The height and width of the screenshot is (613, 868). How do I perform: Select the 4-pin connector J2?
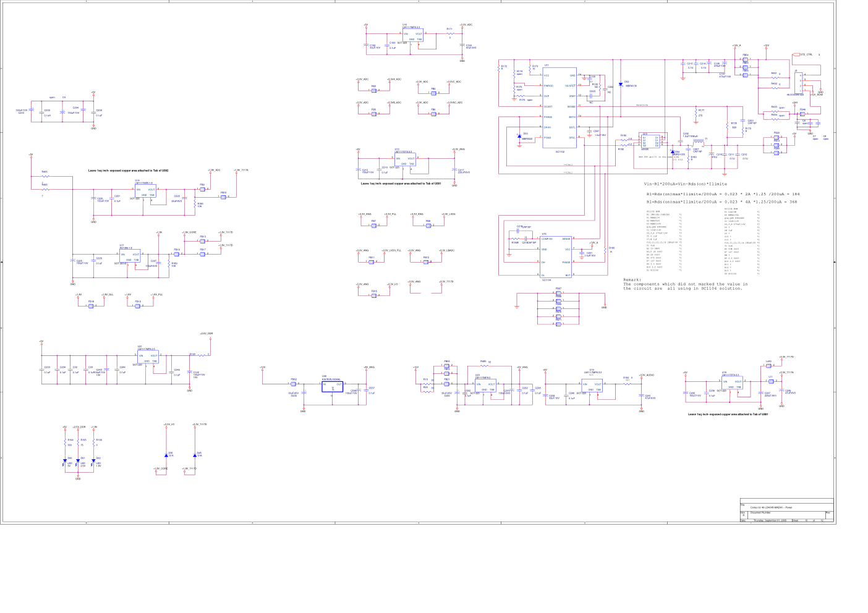pos(799,83)
